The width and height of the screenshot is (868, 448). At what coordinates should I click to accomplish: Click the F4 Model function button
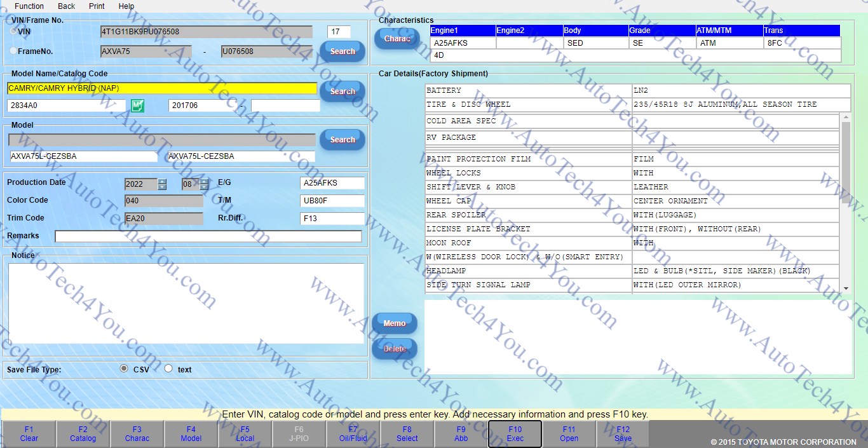tap(191, 434)
